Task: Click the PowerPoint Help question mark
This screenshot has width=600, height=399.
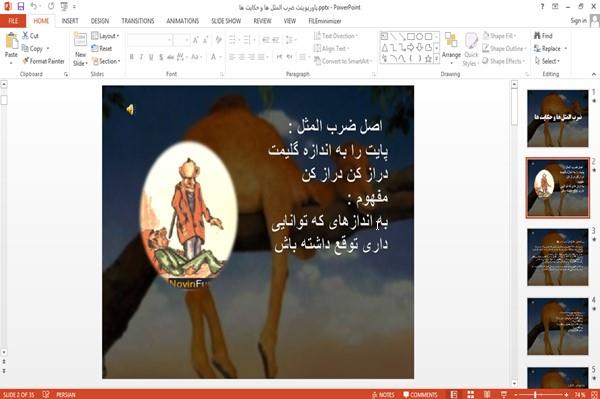Action: (x=542, y=7)
